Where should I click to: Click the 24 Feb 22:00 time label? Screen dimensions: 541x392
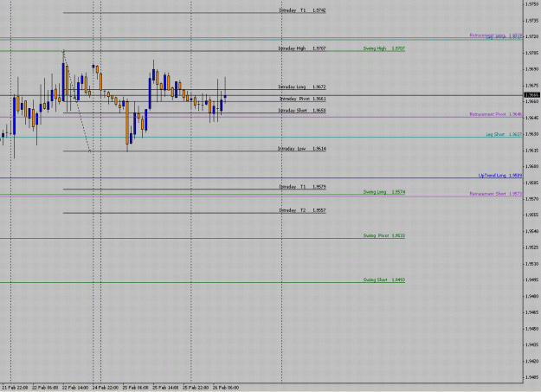pyautogui.click(x=106, y=388)
